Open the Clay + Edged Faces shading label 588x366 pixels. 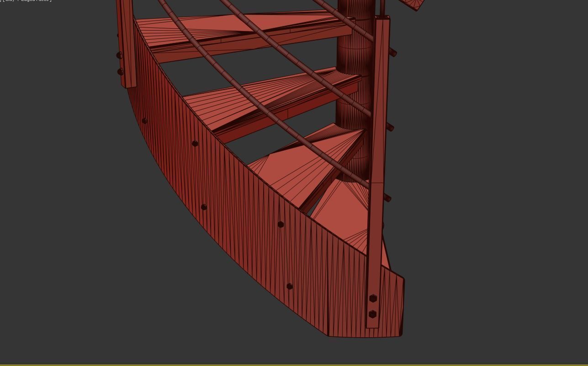coord(26,1)
